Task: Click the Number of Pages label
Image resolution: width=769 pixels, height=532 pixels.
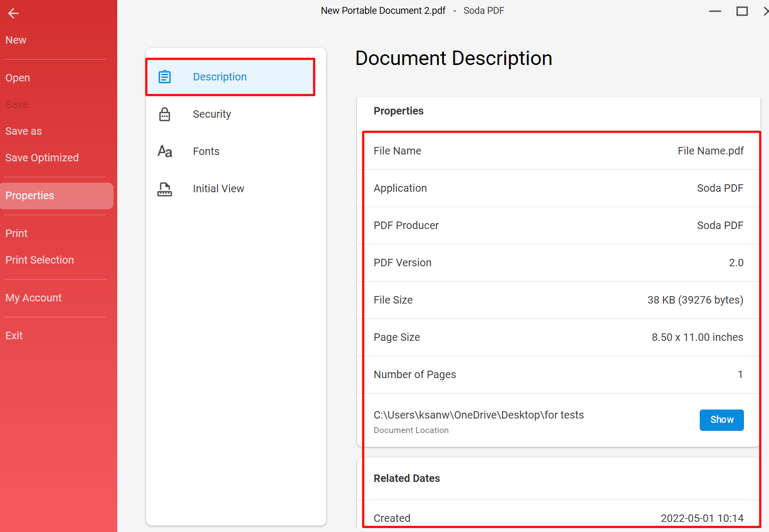Action: tap(415, 374)
